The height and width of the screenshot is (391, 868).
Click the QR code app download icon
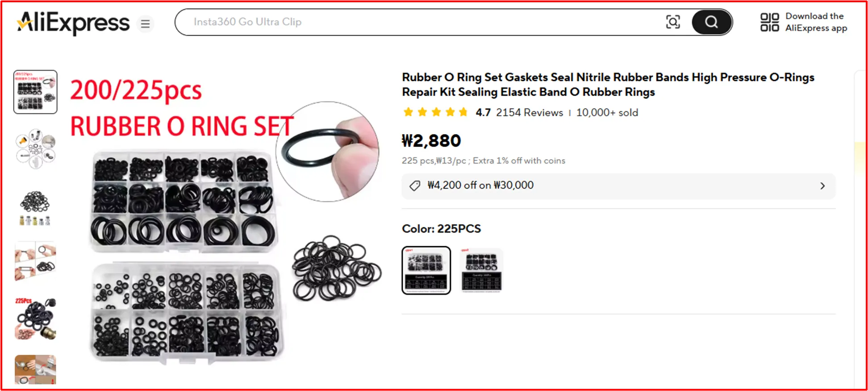tap(769, 22)
